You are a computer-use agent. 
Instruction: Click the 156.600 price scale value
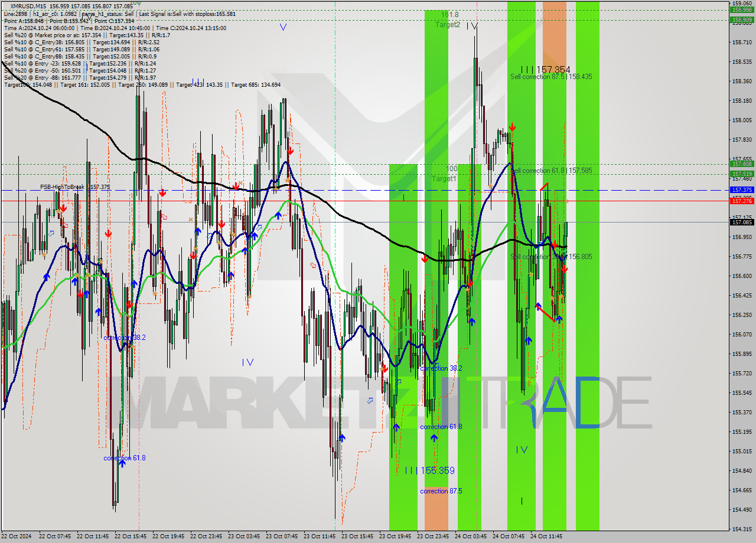(x=742, y=276)
